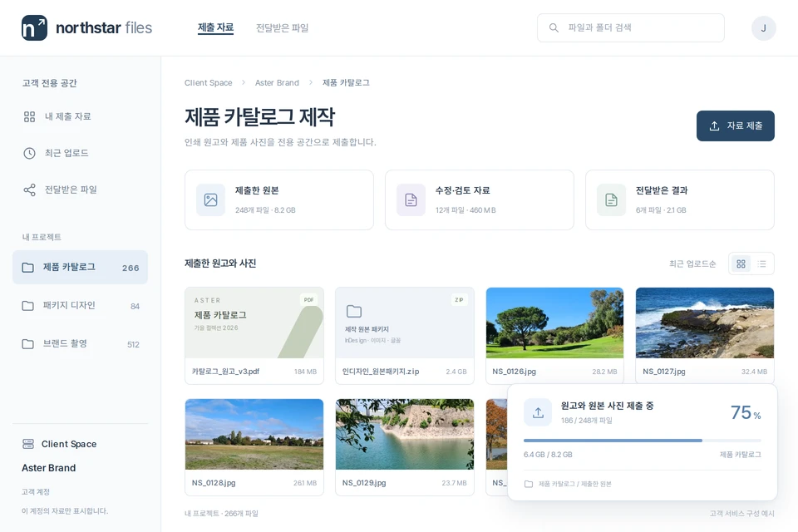Screen dimensions: 798x532
Task: Click the northstar files logo icon
Action: point(34,27)
